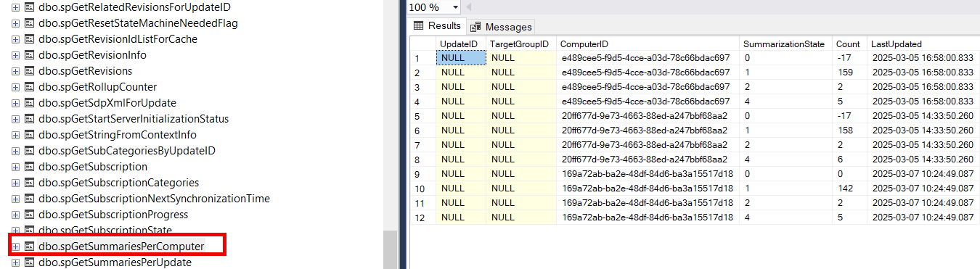This screenshot has width=980, height=269.
Task: Click ComputerID cell in row 5
Action: click(x=648, y=116)
